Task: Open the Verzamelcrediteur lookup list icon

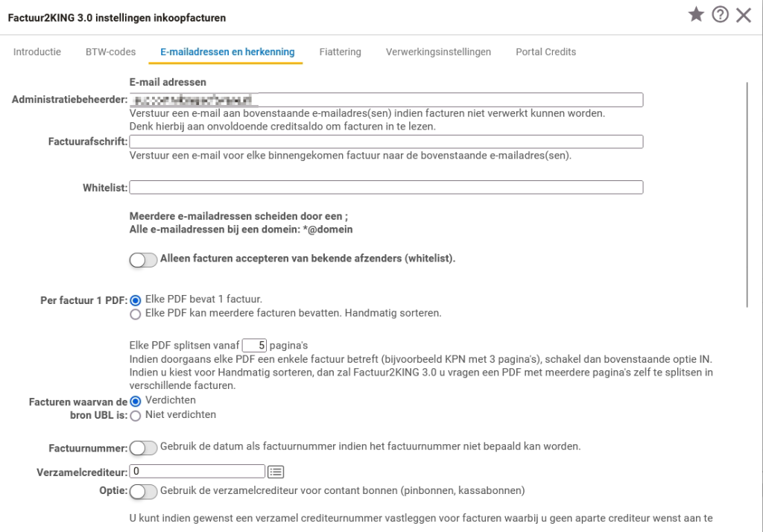Action: tap(276, 471)
